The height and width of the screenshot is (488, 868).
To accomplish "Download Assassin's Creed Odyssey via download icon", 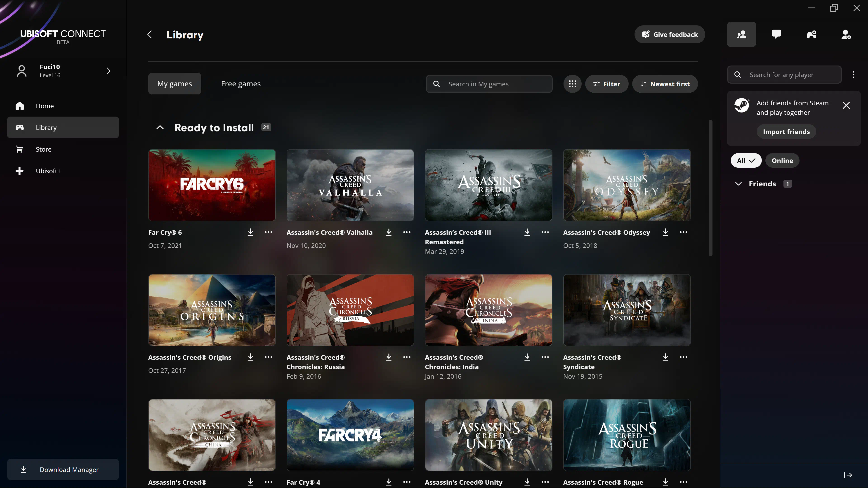I will pyautogui.click(x=665, y=232).
